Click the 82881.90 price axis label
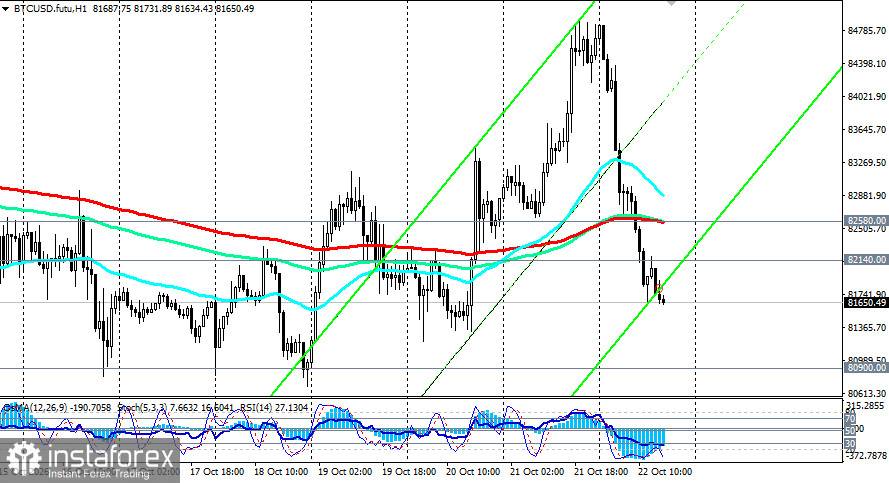Image resolution: width=889 pixels, height=483 pixels. pyautogui.click(x=866, y=196)
